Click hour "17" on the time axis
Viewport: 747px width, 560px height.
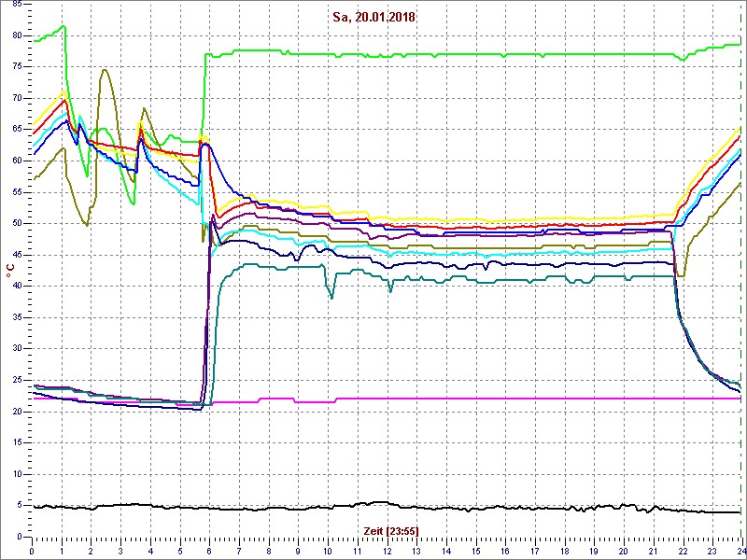[534, 551]
